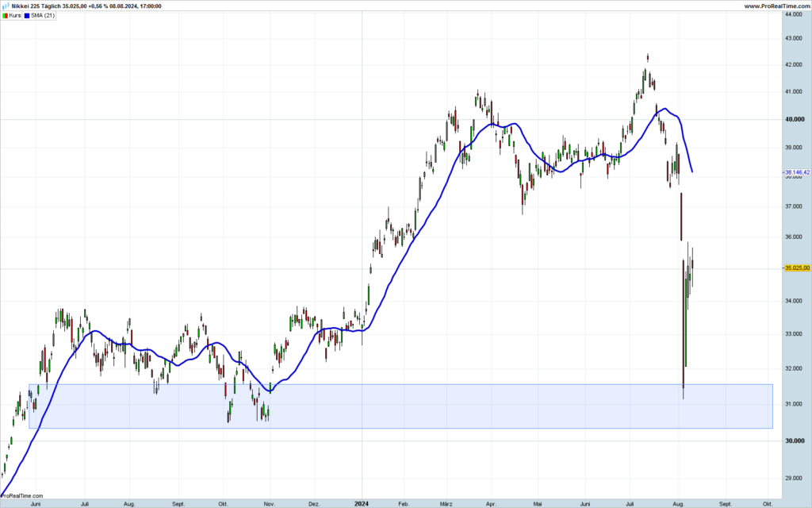812x508 pixels.
Task: Click the green-red Kurs color swatch
Action: click(x=6, y=16)
